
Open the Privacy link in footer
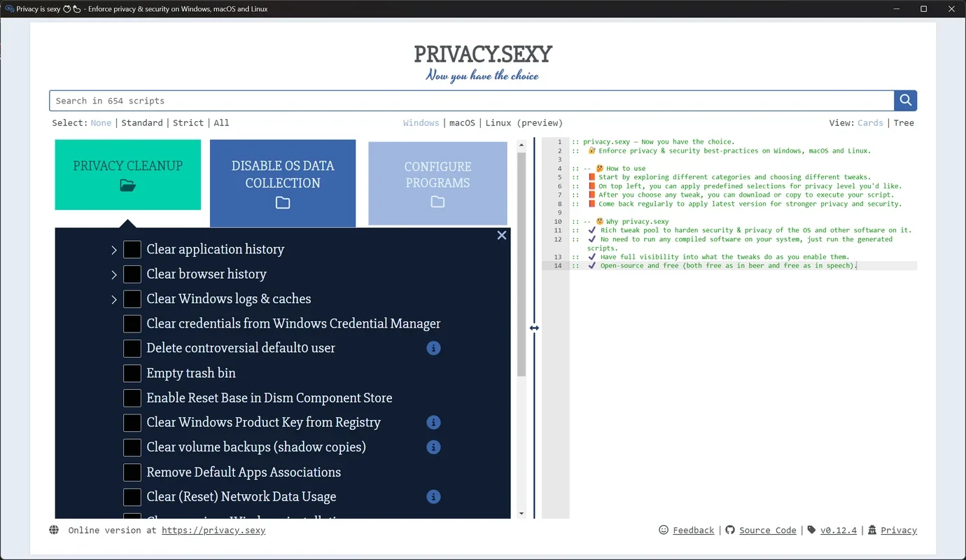[899, 530]
